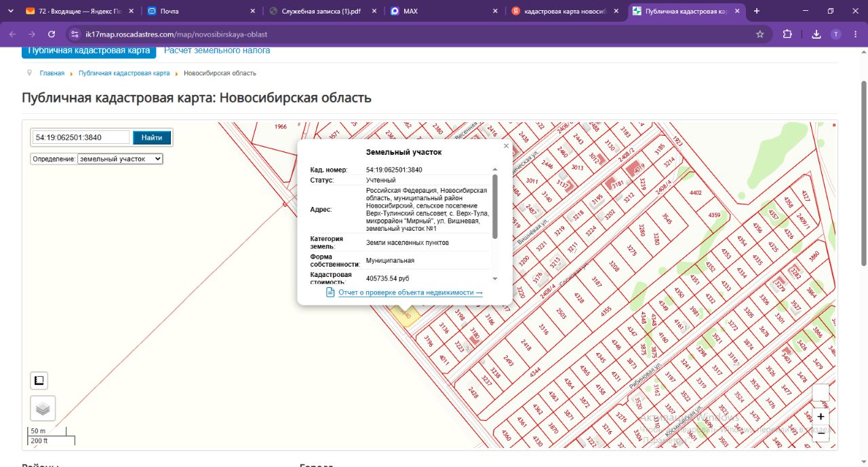Follow the Главная breadcrumb link

(52, 73)
